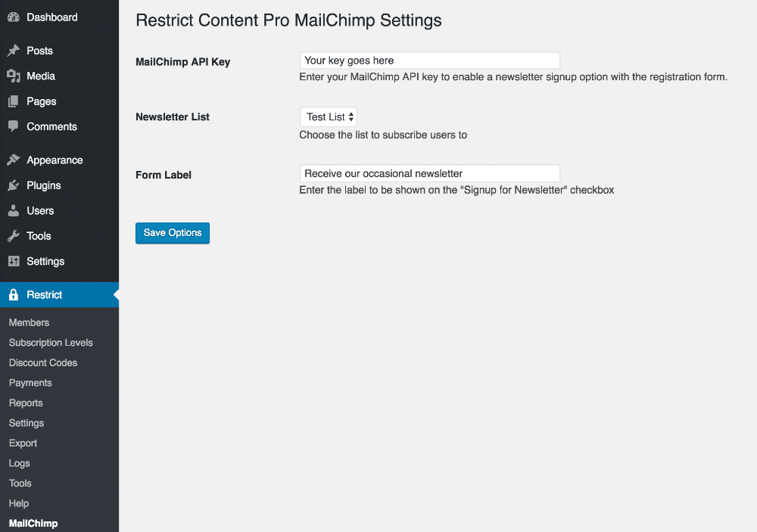The image size is (757, 532).
Task: Select the MailChimp submenu item
Action: click(x=33, y=524)
